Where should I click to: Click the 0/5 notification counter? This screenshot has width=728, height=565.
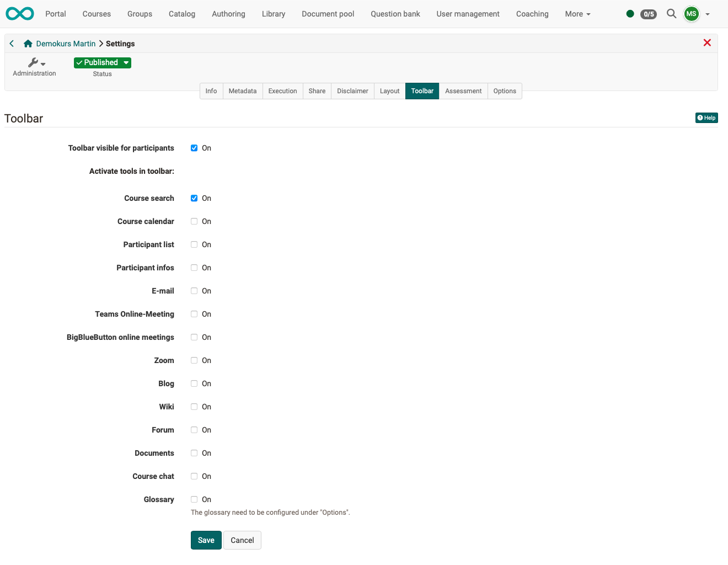click(649, 14)
